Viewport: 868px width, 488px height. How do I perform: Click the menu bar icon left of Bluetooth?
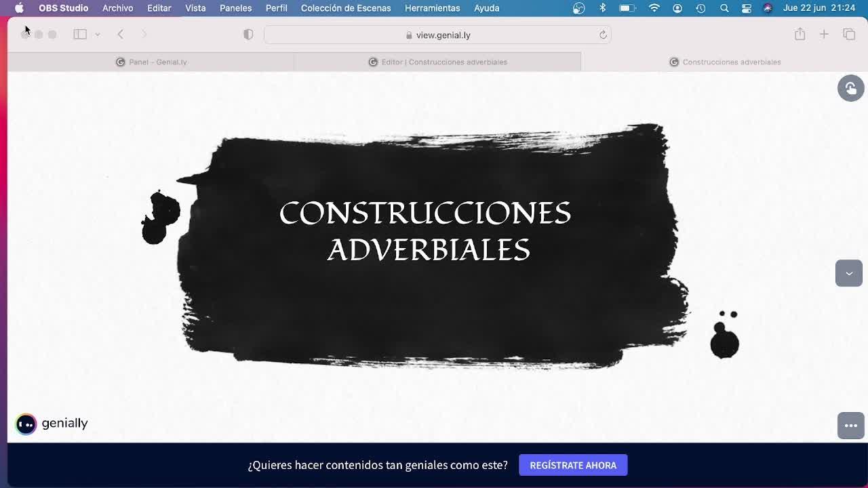pos(578,8)
